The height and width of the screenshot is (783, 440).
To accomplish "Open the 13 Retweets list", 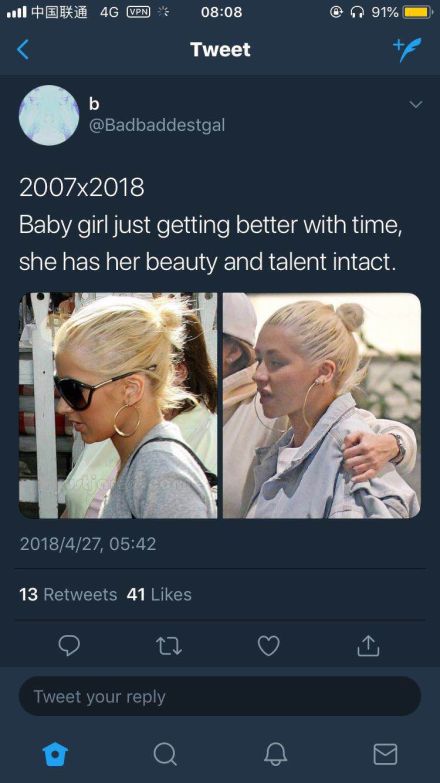I will point(68,594).
